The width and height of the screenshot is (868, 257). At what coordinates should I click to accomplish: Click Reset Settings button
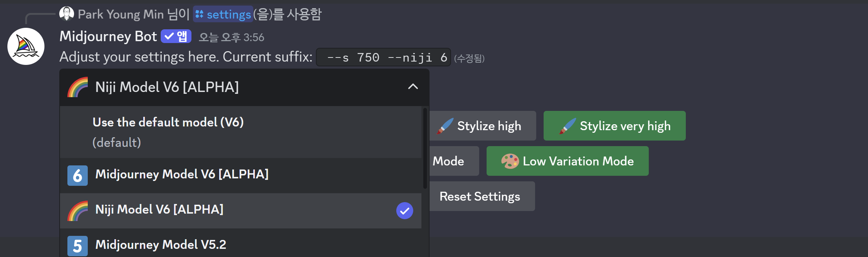click(x=482, y=196)
